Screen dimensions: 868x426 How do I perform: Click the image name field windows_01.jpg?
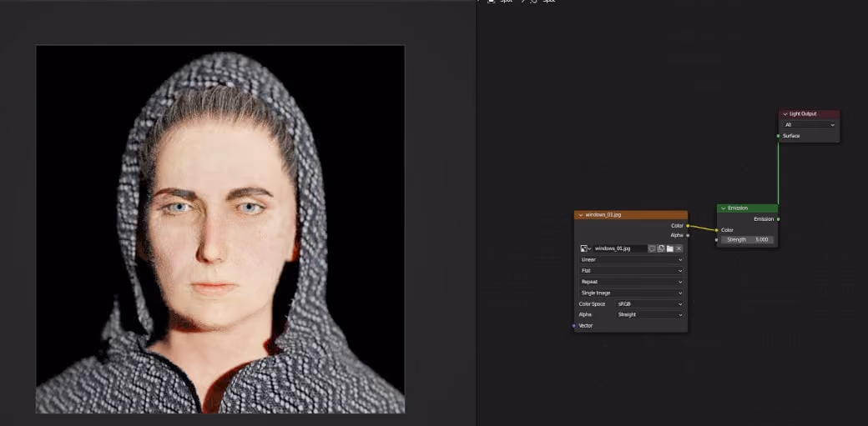pyautogui.click(x=619, y=248)
